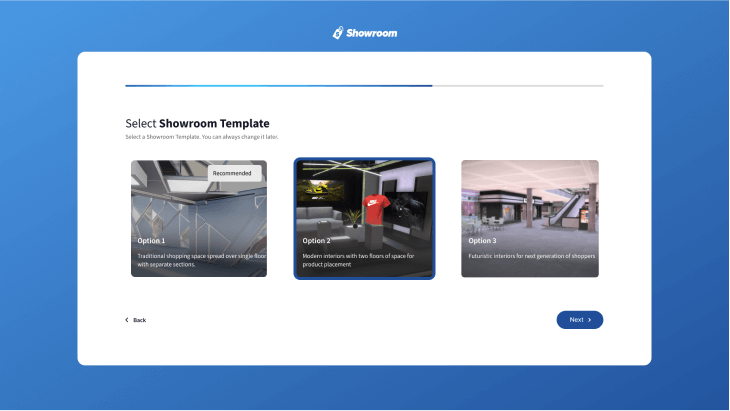730x411 pixels.
Task: Select the Option 1 template card
Action: [x=199, y=218]
